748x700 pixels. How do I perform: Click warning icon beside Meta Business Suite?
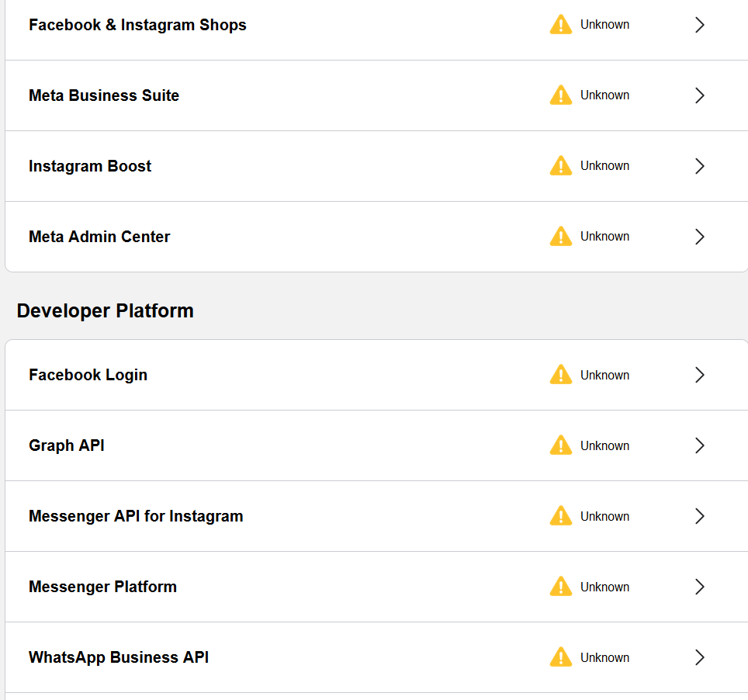click(x=560, y=95)
